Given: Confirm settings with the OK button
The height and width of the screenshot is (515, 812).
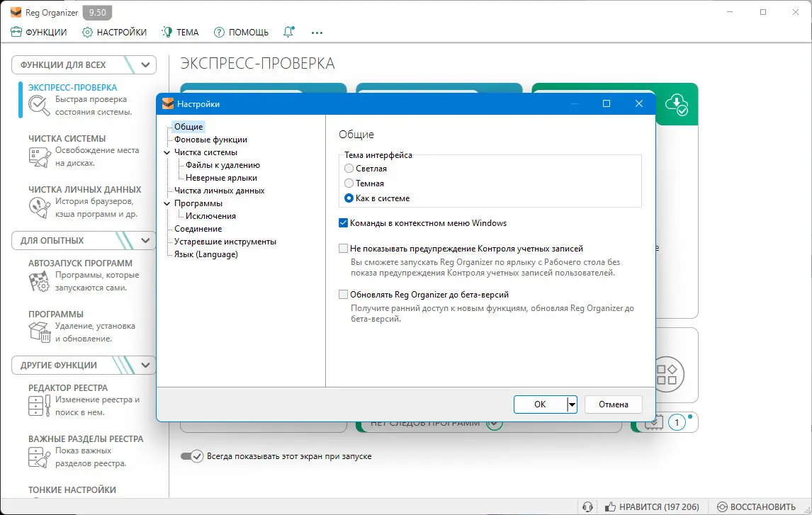Looking at the screenshot, I should [x=540, y=404].
